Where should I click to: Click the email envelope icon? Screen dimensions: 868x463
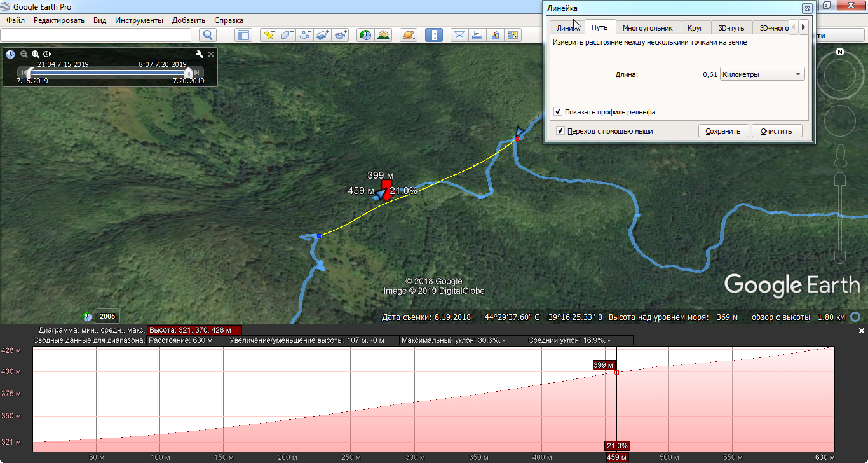(x=459, y=35)
